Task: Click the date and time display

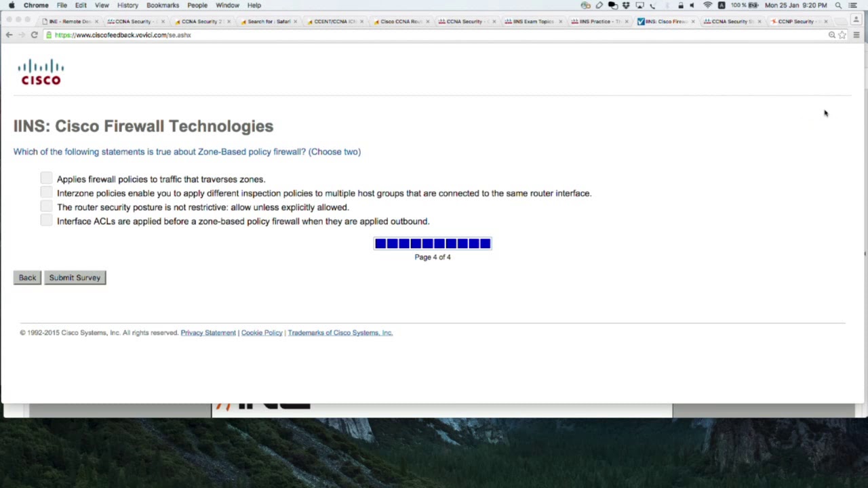Action: [796, 5]
